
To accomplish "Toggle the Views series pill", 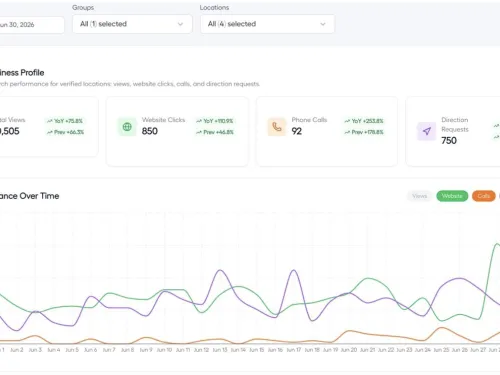I will coord(419,196).
